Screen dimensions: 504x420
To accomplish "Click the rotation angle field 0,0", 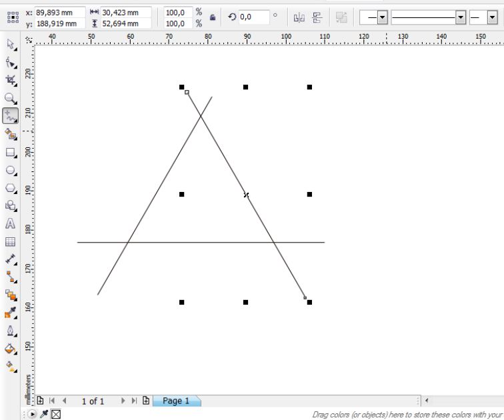I will [253, 17].
